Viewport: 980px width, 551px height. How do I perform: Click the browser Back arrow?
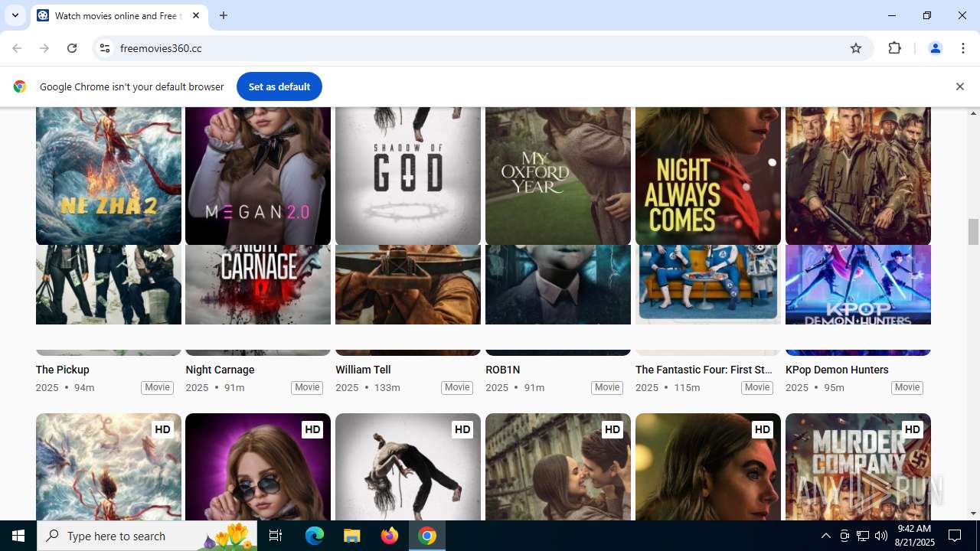[x=17, y=48]
